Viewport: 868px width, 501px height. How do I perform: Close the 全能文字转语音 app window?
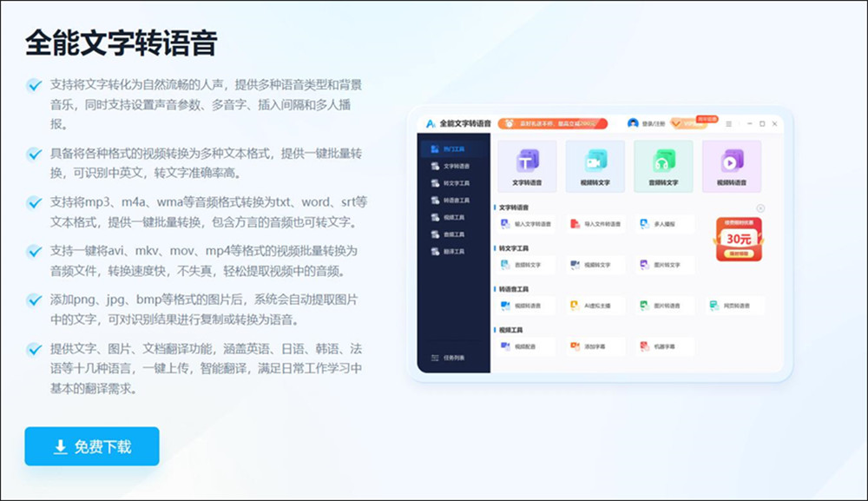point(774,123)
